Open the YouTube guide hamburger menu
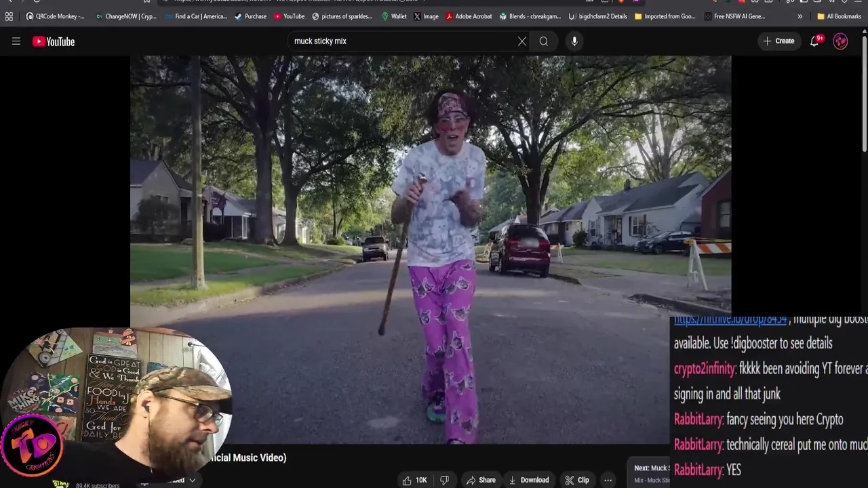The image size is (868, 488). pyautogui.click(x=16, y=41)
